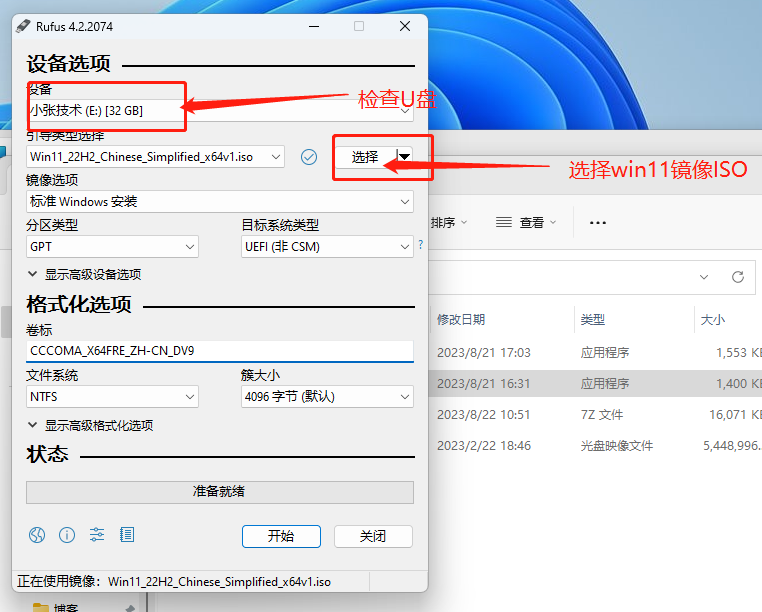Open the boot selection ISO dropdown
This screenshot has width=762, height=612.
(156, 157)
